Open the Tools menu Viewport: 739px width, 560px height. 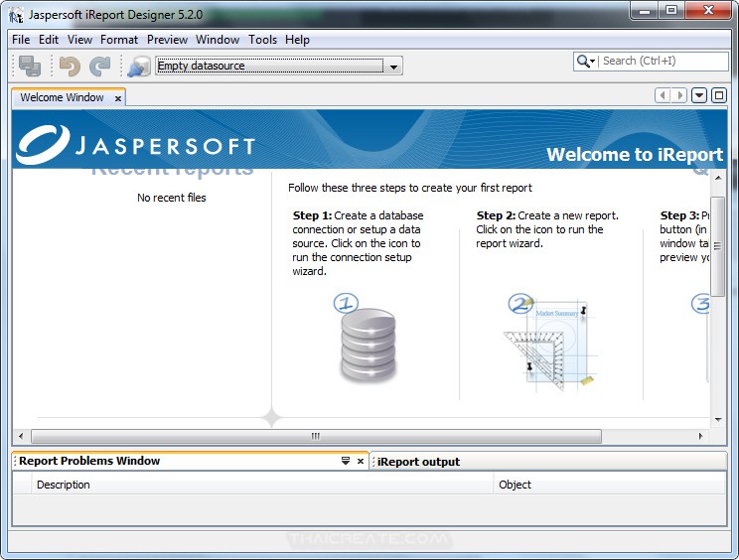[262, 40]
